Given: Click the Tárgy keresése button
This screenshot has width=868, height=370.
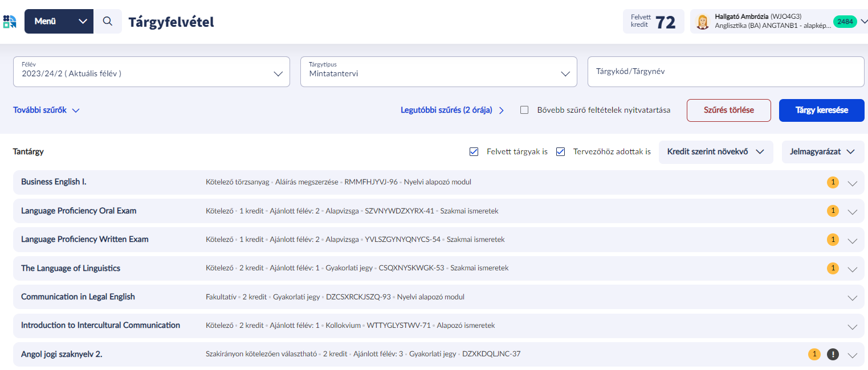Looking at the screenshot, I should [x=821, y=110].
